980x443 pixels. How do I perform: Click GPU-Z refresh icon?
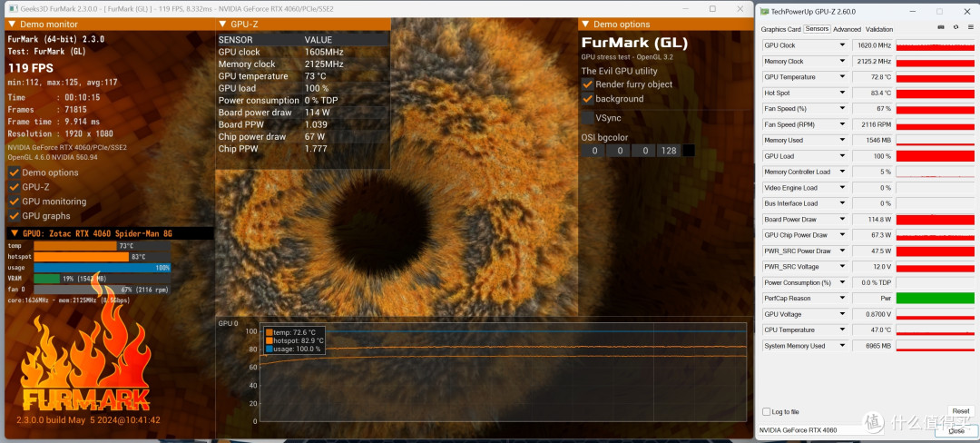click(955, 28)
